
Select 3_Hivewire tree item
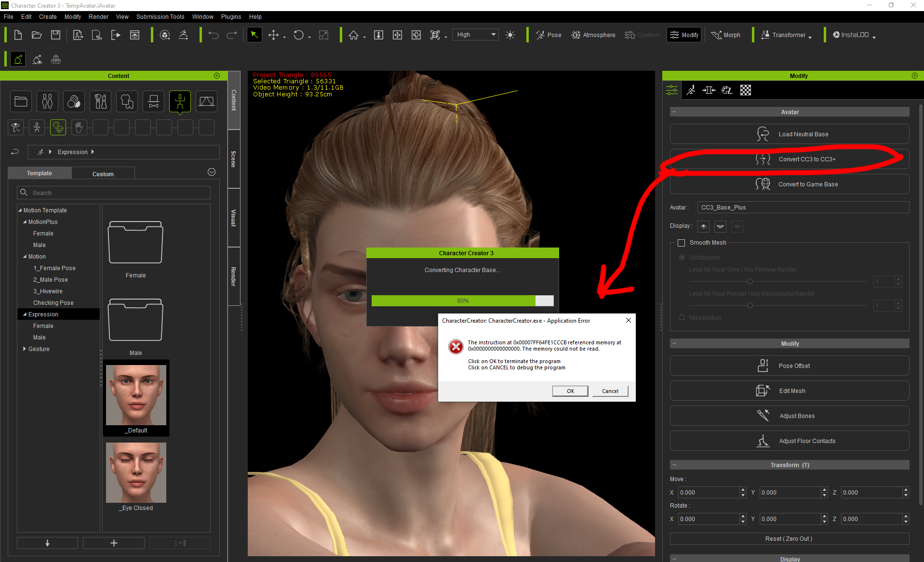(48, 291)
